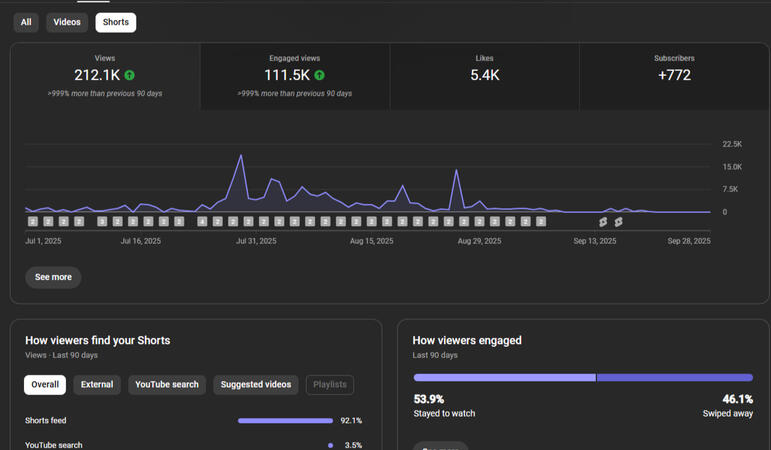Click See more below the chart

click(x=53, y=277)
